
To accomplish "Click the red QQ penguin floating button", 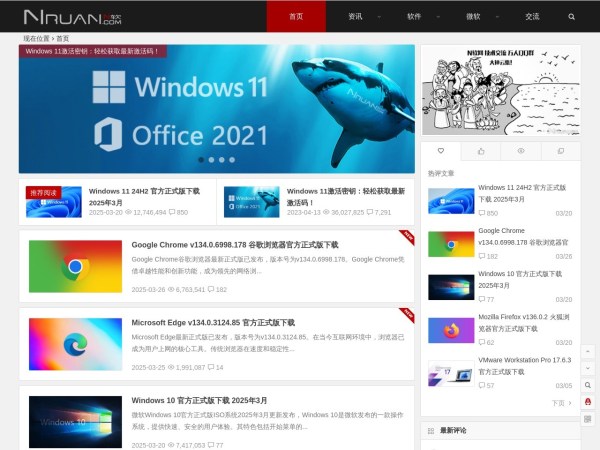I will 588,401.
